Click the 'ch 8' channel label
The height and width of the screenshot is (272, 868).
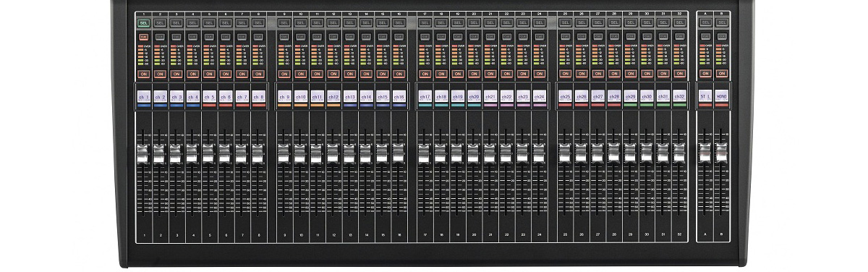258,96
